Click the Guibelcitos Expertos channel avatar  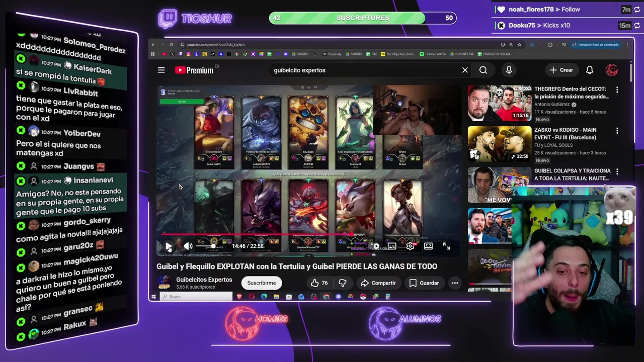(x=164, y=283)
